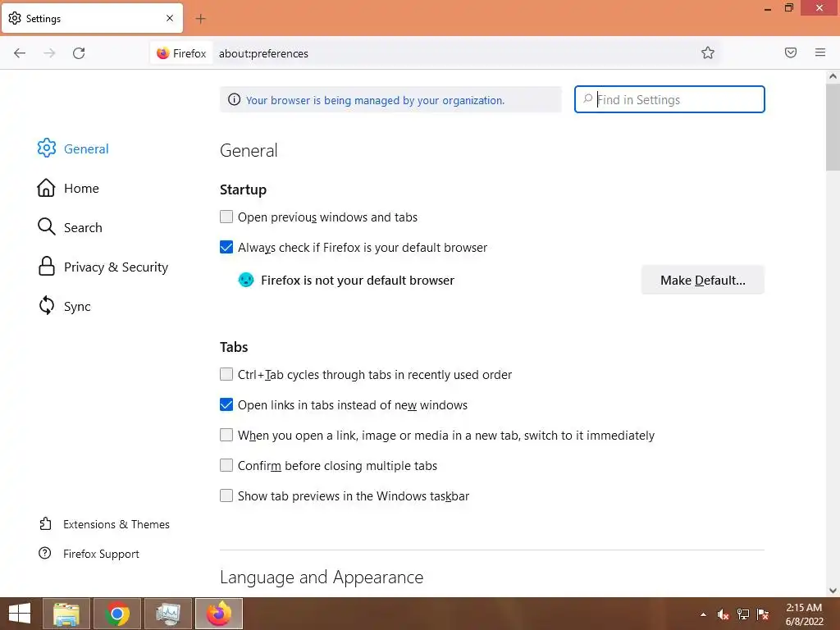Enable Confirm before closing multiple tabs
Viewport: 840px width, 630px height.
click(x=226, y=465)
